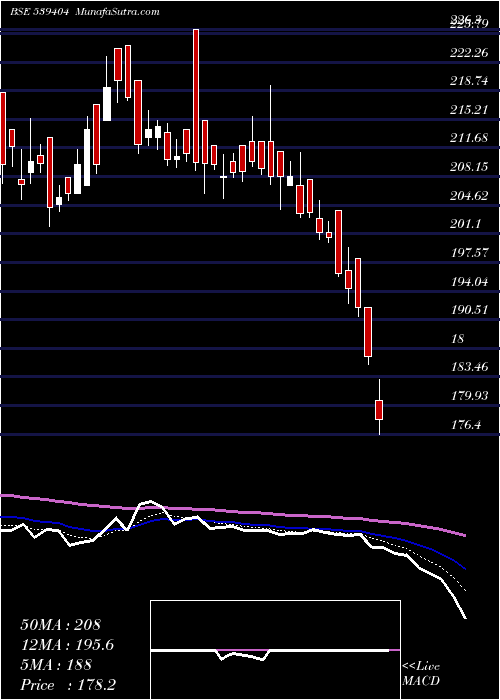Click the 222.26 price axis label
The image size is (500, 700).
(467, 54)
